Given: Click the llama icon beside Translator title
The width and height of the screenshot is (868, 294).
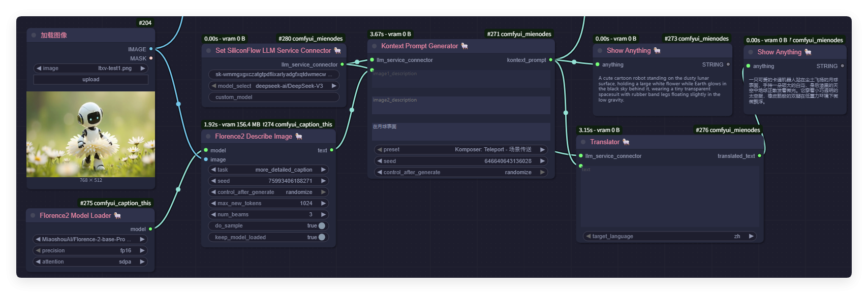Looking at the screenshot, I should tap(626, 142).
